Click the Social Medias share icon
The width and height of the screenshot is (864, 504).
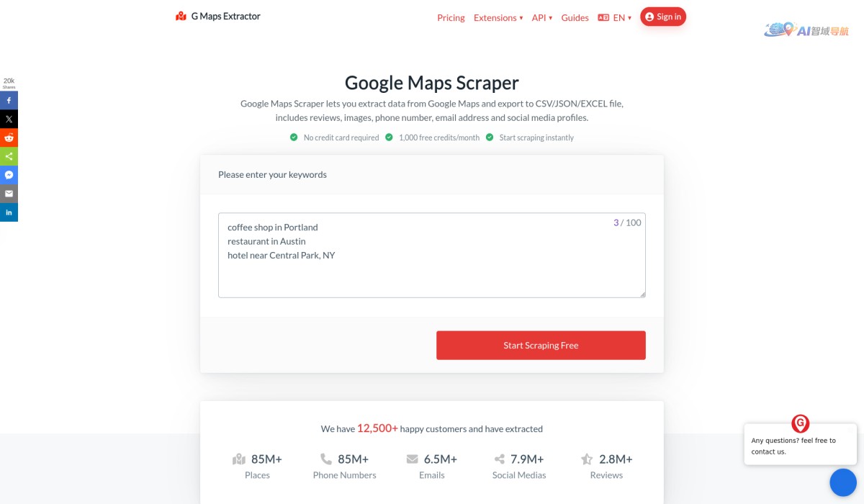pyautogui.click(x=499, y=459)
